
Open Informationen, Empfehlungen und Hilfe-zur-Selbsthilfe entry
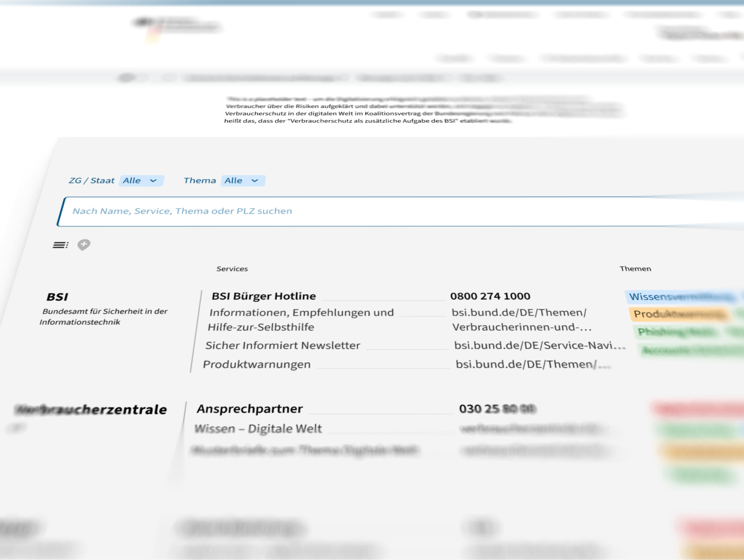click(x=301, y=320)
